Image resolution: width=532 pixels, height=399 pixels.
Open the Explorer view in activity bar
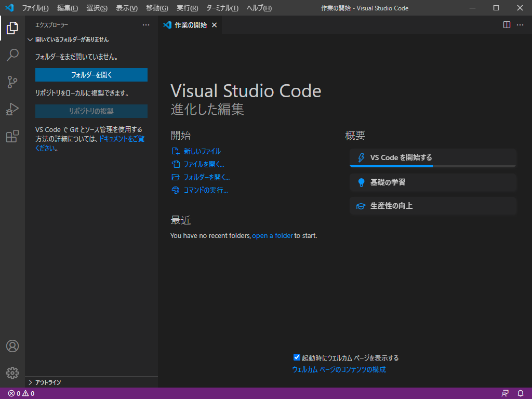click(12, 28)
